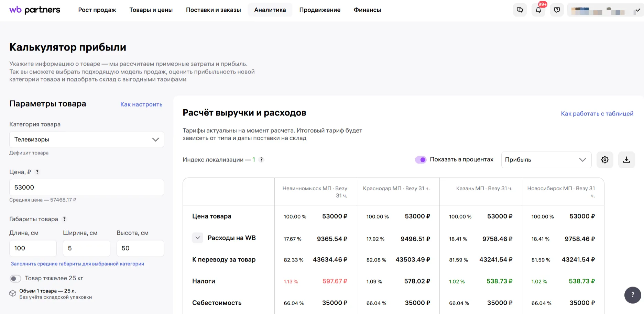Go to wb partners home logo
Viewport: 644px width, 314px height.
coord(35,10)
